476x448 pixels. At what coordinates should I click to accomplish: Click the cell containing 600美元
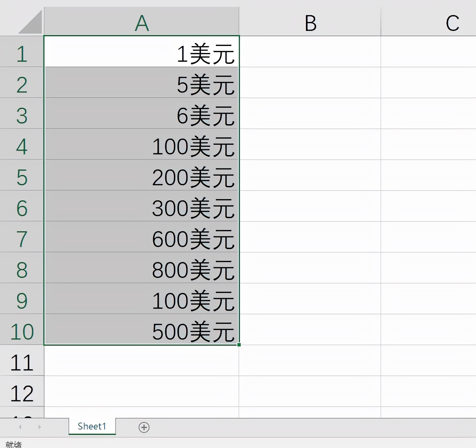142,237
